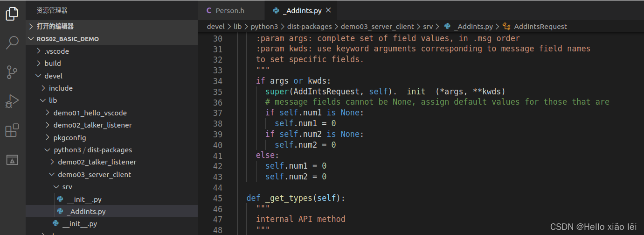Open __init__.py inside srv folder

tap(111, 199)
